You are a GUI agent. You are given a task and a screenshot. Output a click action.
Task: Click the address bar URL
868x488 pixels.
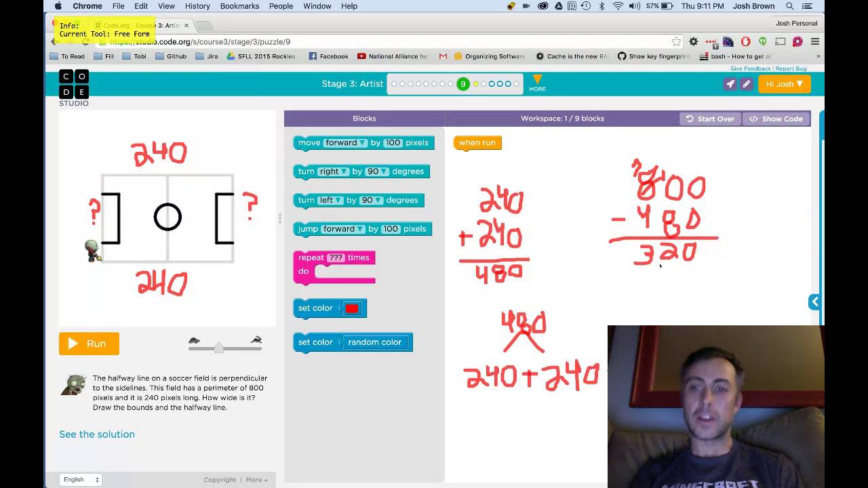(200, 42)
